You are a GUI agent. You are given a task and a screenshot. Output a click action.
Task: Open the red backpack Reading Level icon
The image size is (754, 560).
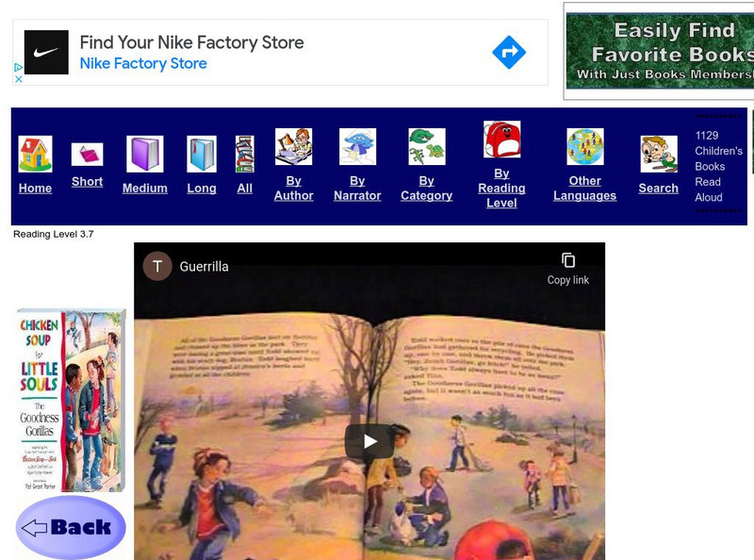501,140
